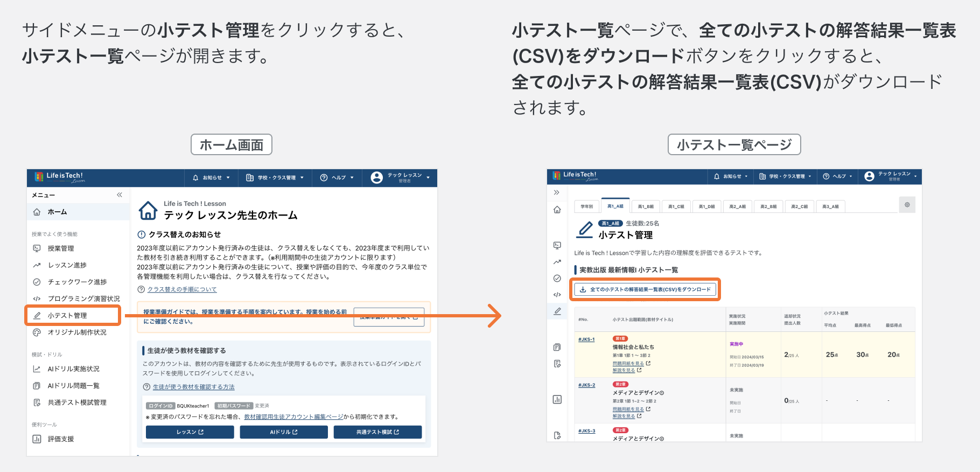
Task: Click check circle icon in quiz page sidebar
Action: pyautogui.click(x=557, y=279)
